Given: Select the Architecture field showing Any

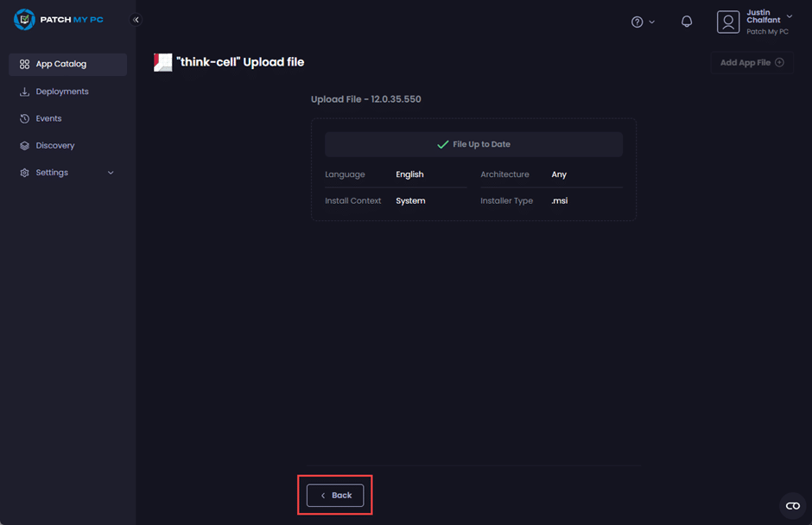Looking at the screenshot, I should pos(559,174).
